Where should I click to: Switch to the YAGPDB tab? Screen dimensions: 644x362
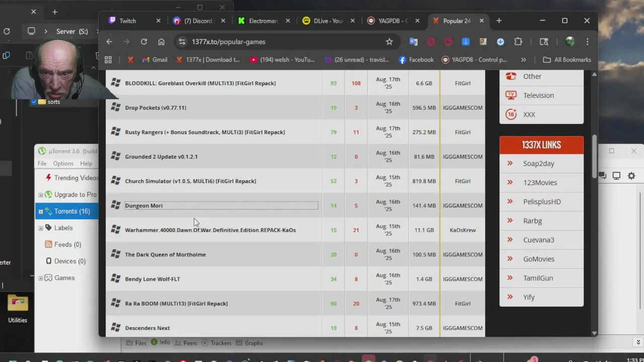(x=393, y=21)
